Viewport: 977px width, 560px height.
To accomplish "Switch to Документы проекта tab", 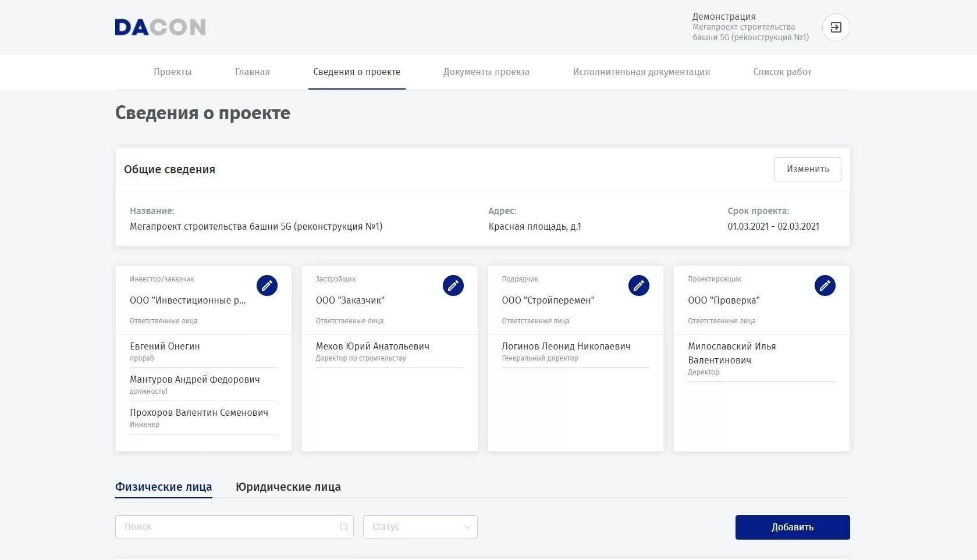I will 486,72.
